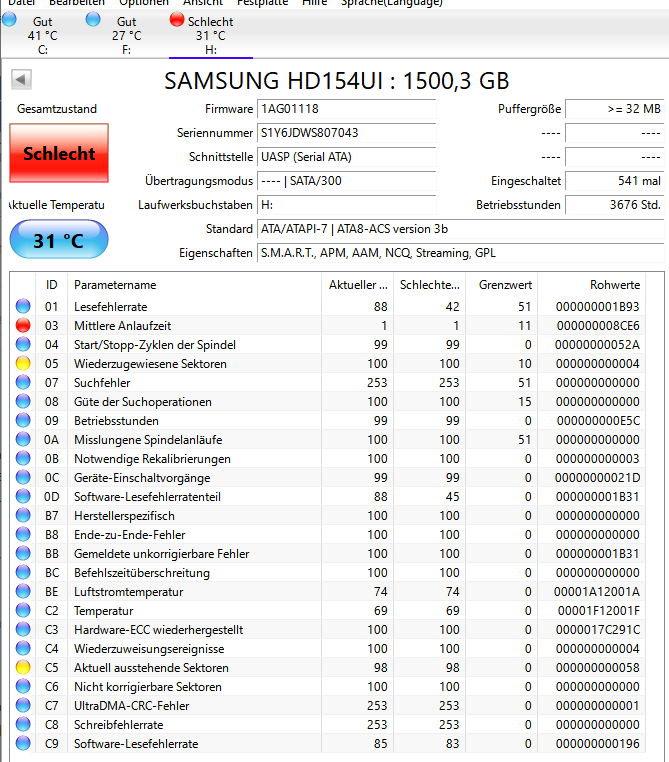Open the Festplatte menu
Viewport: 669px width, 762px height.
(262, 3)
